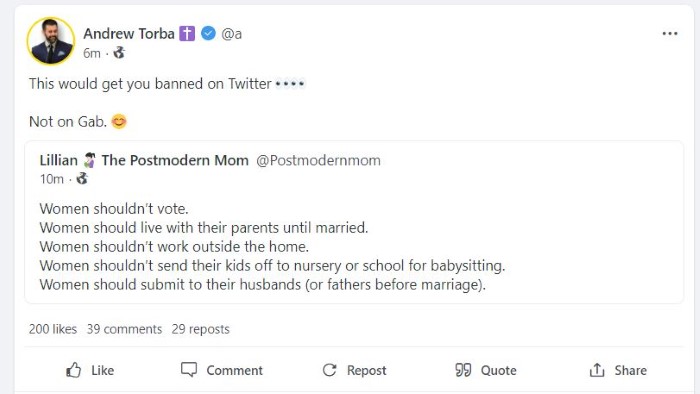The image size is (700, 394).
Task: Click the quotation marks Quote icon
Action: pyautogui.click(x=463, y=370)
